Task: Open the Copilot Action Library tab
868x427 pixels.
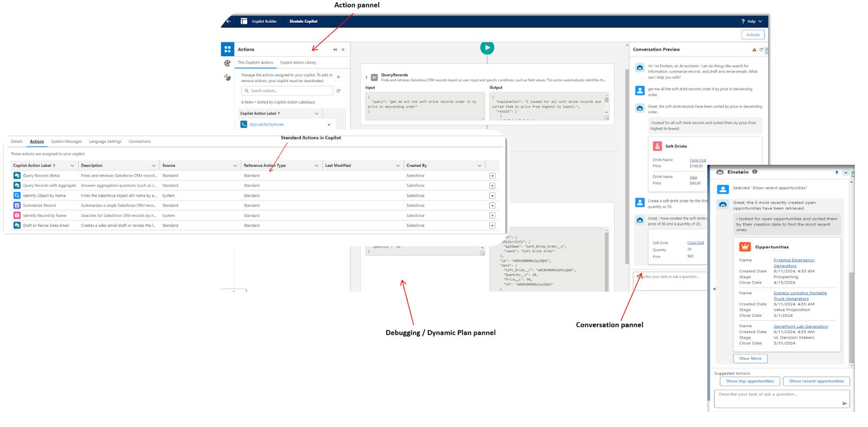Action: tap(298, 62)
